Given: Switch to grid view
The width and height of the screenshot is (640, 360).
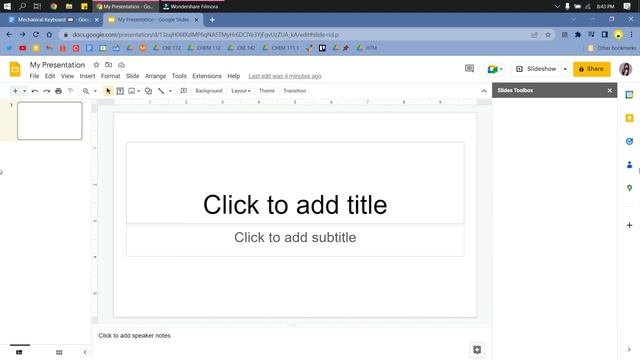Looking at the screenshot, I should (59, 352).
